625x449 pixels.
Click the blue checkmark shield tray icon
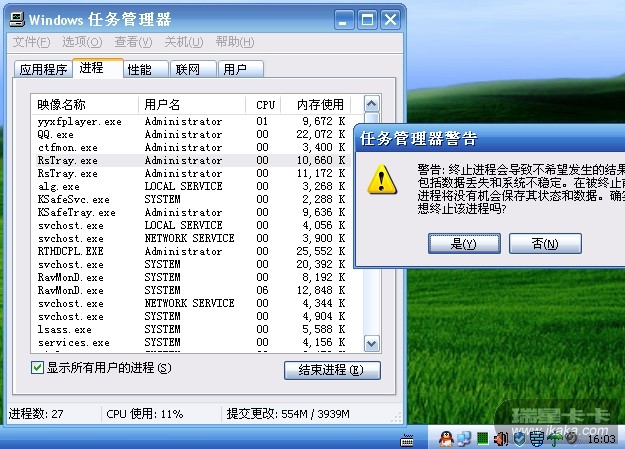(519, 439)
